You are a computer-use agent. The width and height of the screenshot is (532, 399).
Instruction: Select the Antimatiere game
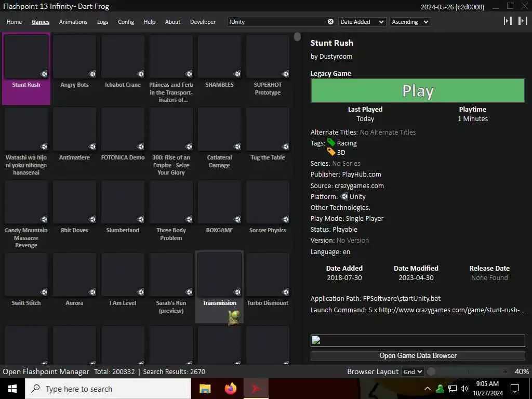pyautogui.click(x=74, y=142)
